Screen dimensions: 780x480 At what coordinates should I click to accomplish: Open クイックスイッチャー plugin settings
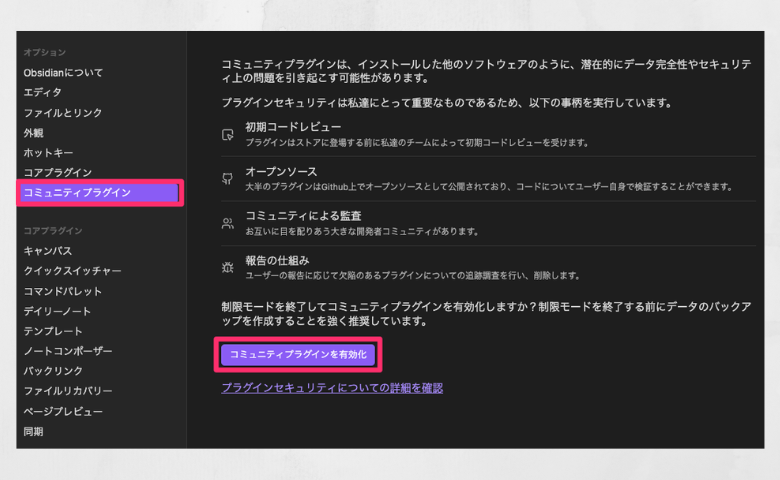(x=73, y=271)
